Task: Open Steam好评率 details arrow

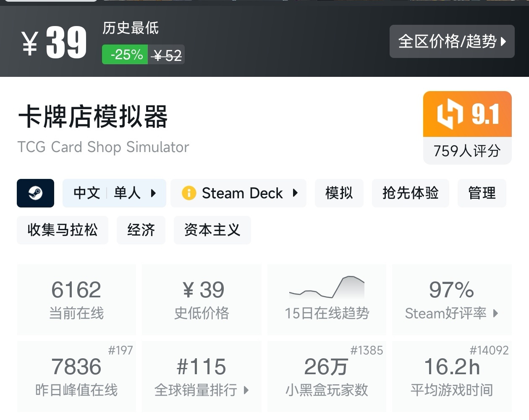Action: (496, 313)
